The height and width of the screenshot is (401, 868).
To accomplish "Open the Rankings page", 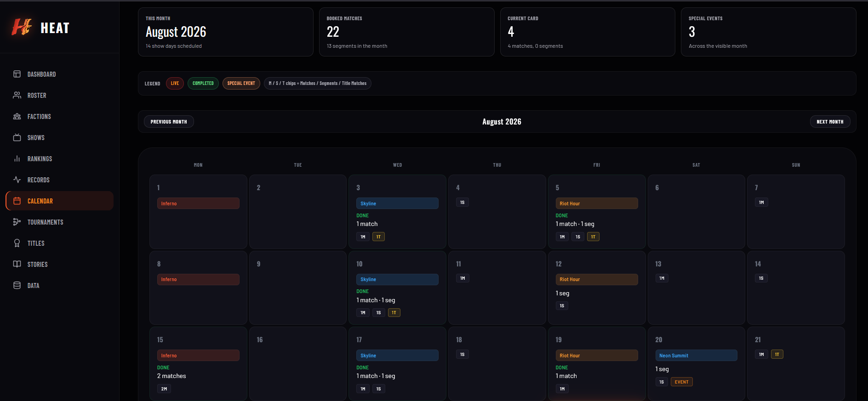I will [60, 158].
